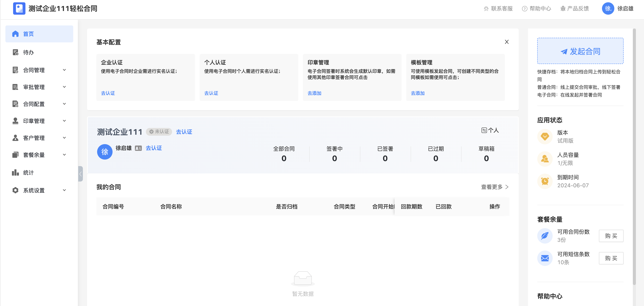Close the 基本配置 panel

[506, 42]
